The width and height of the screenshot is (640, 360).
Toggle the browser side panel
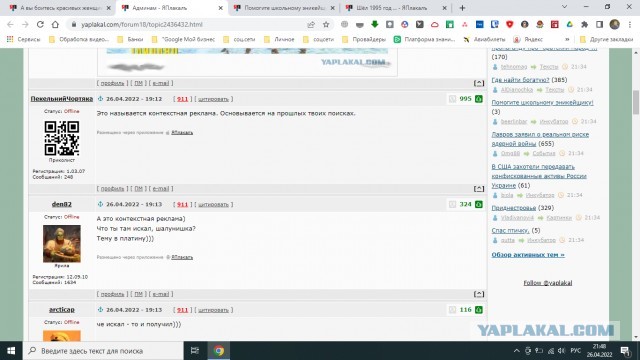tap(599, 24)
